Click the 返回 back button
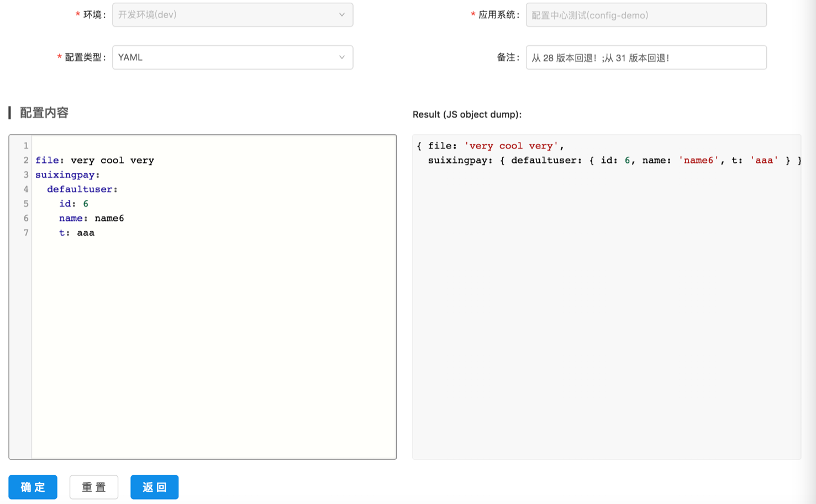Viewport: 816px width, 504px height. [x=154, y=487]
